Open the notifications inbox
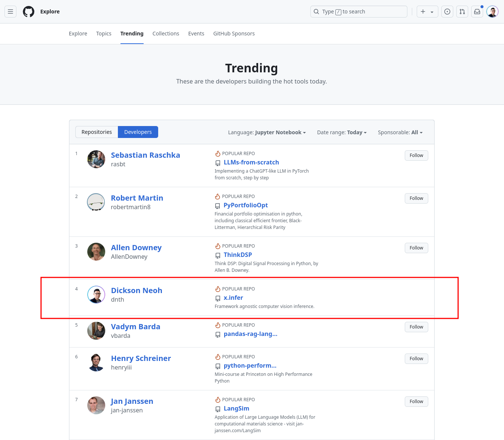 pyautogui.click(x=477, y=12)
